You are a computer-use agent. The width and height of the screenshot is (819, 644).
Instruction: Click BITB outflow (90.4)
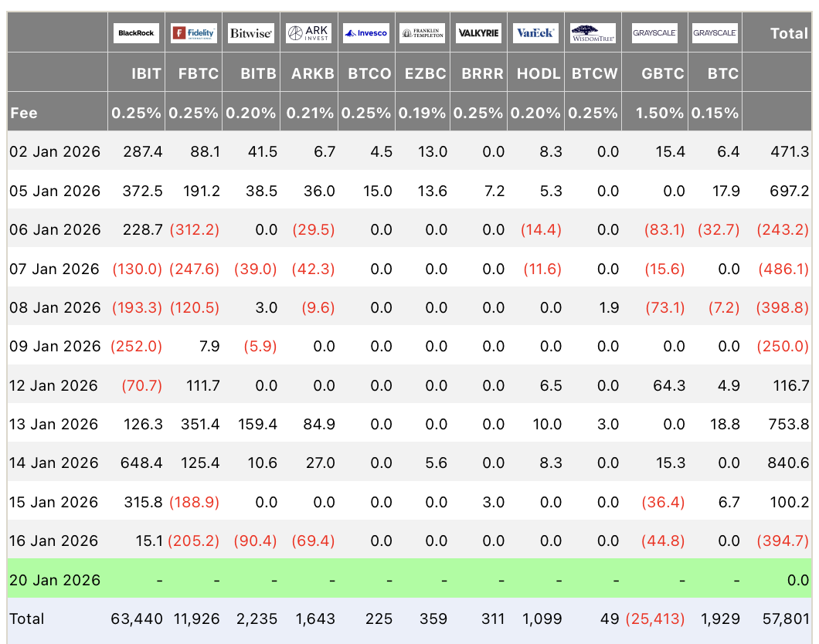pos(255,541)
